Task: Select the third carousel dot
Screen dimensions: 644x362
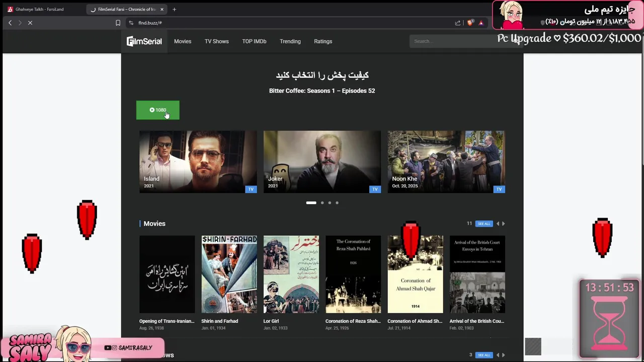Action: [x=330, y=203]
